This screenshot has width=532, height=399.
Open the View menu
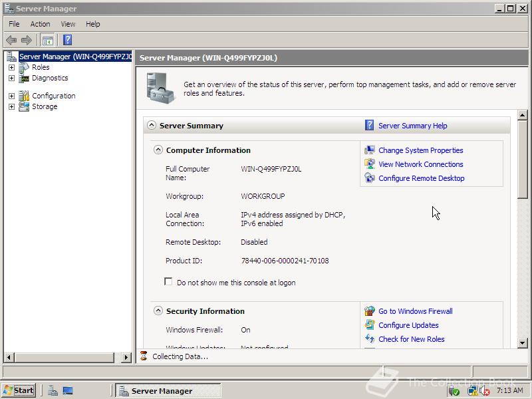tap(68, 24)
